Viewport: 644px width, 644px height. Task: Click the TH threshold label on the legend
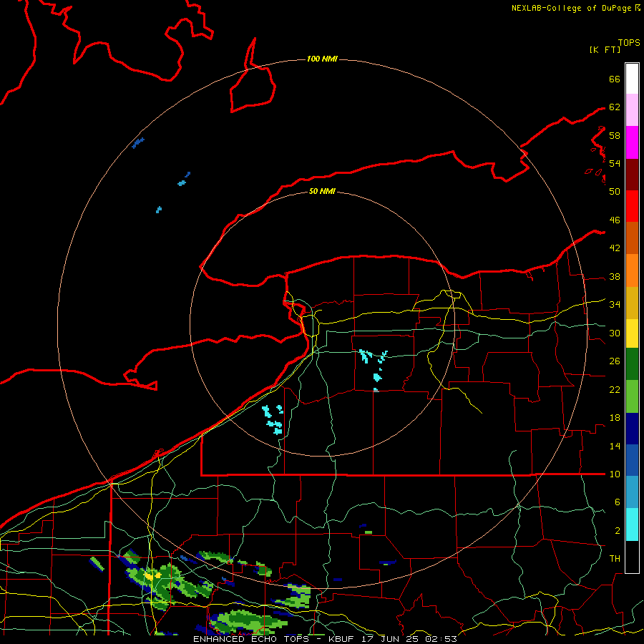pyautogui.click(x=615, y=559)
